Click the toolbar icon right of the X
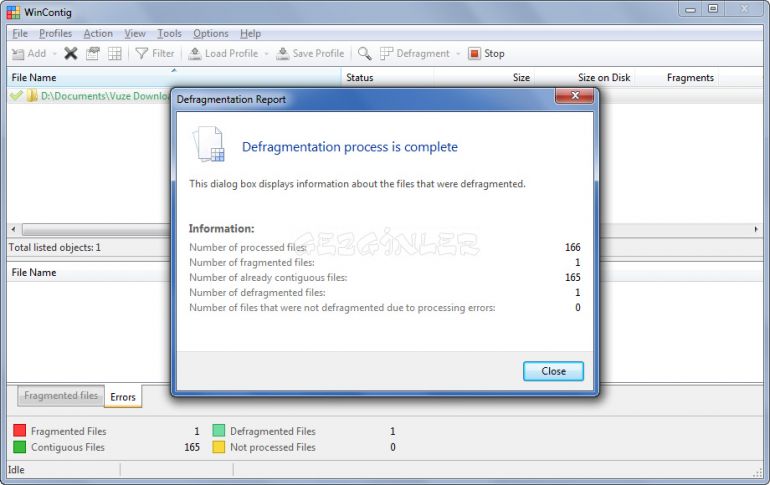Image resolution: width=770 pixels, height=485 pixels. pos(93,54)
